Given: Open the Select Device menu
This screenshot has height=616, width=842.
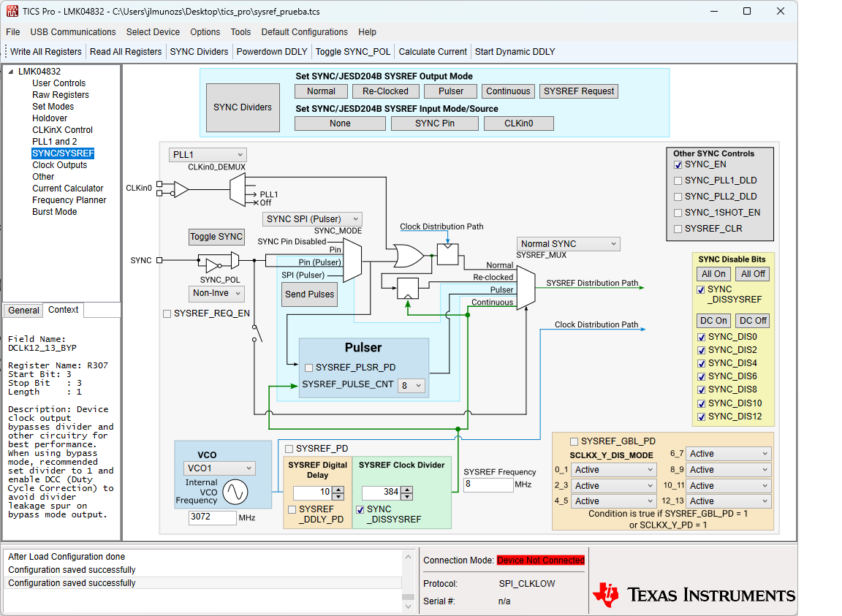Looking at the screenshot, I should pyautogui.click(x=153, y=31).
